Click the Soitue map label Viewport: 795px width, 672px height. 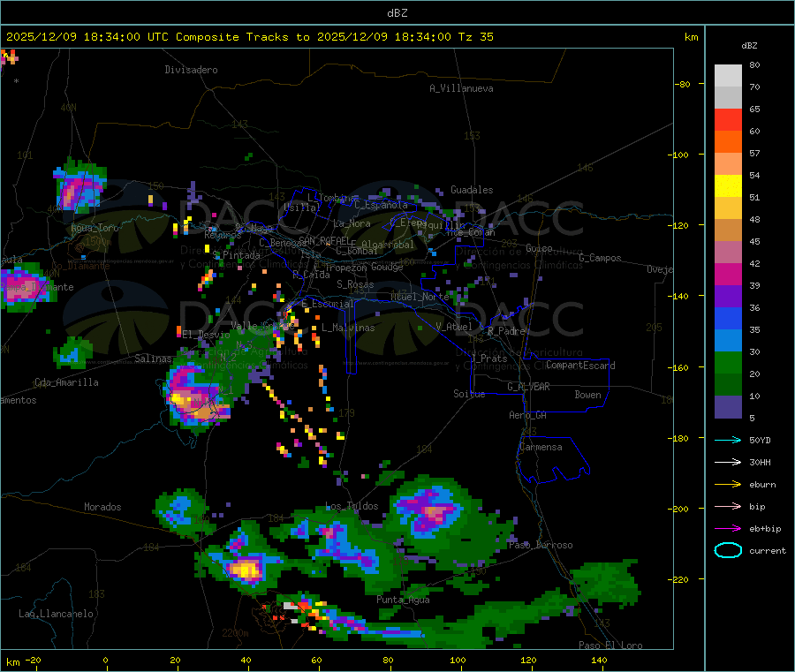469,394
